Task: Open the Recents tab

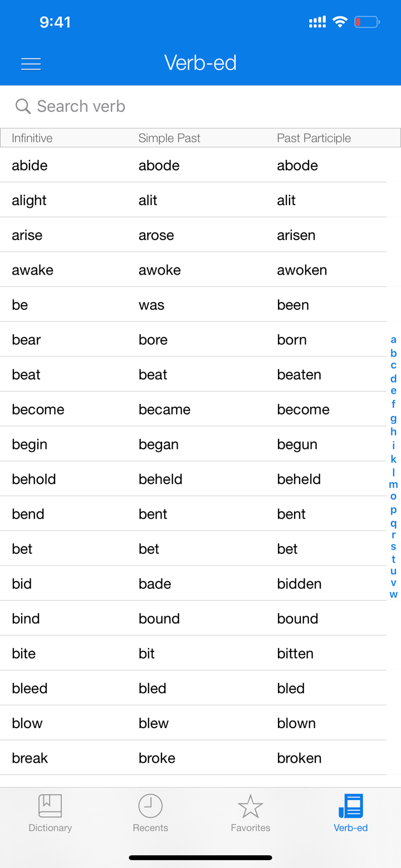Action: (150, 813)
